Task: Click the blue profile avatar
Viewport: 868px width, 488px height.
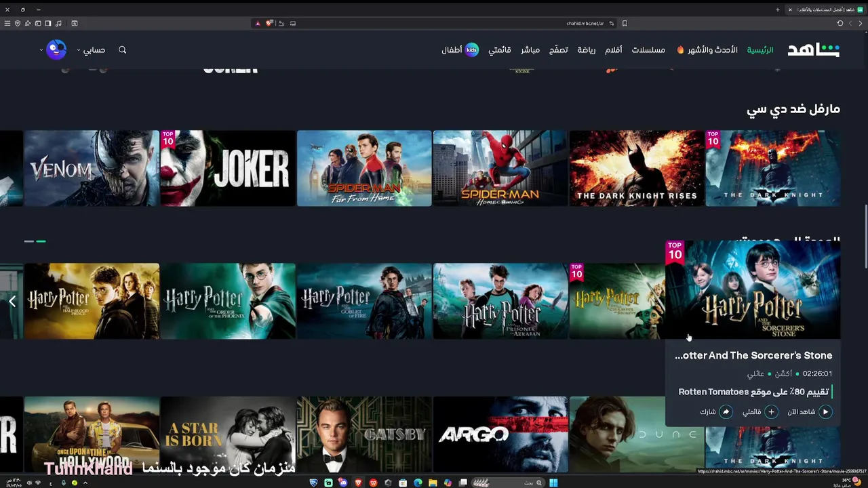Action: pyautogui.click(x=56, y=50)
